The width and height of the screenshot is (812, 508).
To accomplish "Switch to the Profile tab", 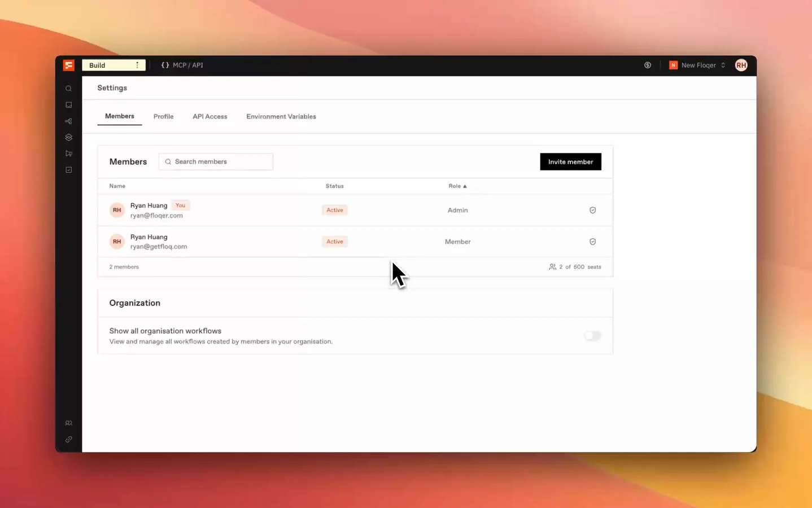I will (163, 117).
